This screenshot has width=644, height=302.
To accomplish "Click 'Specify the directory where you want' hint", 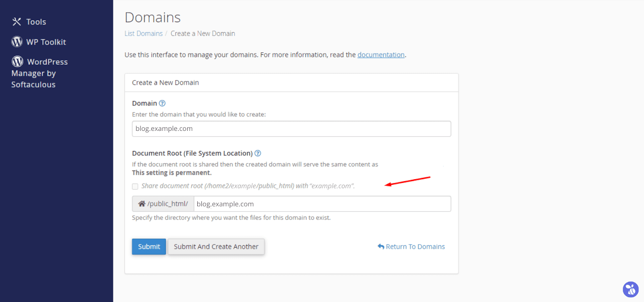I will click(x=231, y=218).
